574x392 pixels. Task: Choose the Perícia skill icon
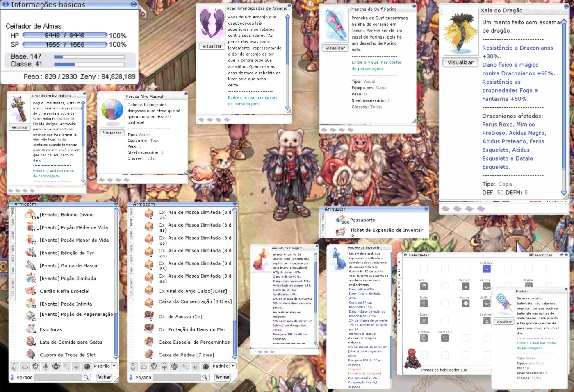pos(487,286)
